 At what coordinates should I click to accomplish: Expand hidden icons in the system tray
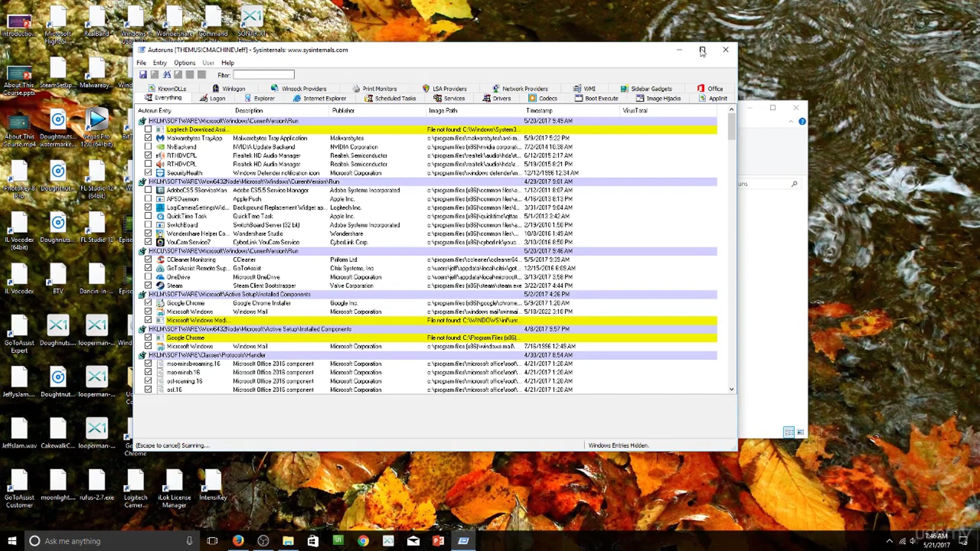889,540
